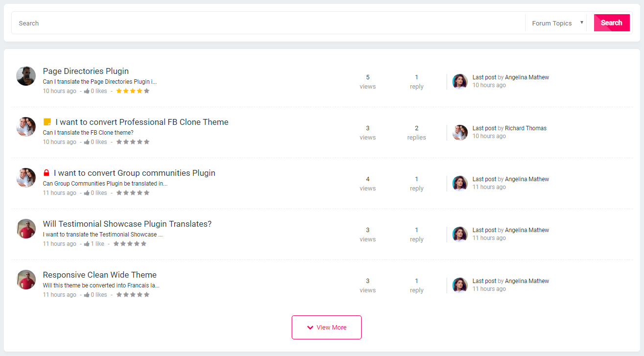Click star rating on Group communities Plugin topic

[133, 193]
